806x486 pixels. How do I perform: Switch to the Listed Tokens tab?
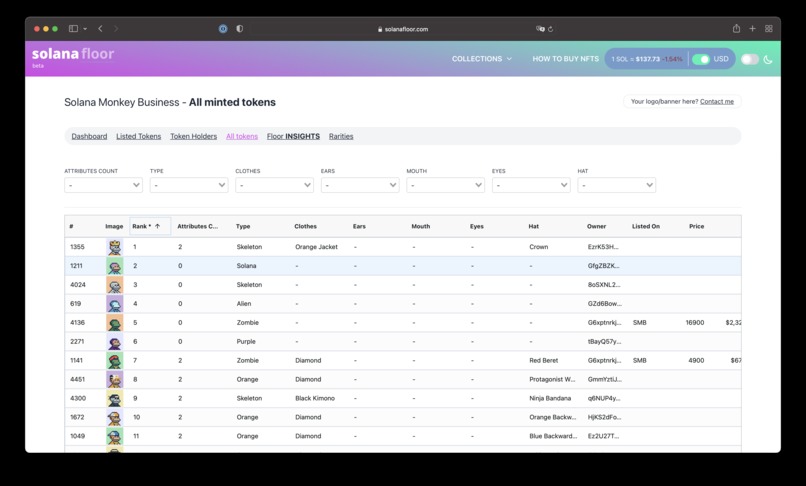coord(138,136)
